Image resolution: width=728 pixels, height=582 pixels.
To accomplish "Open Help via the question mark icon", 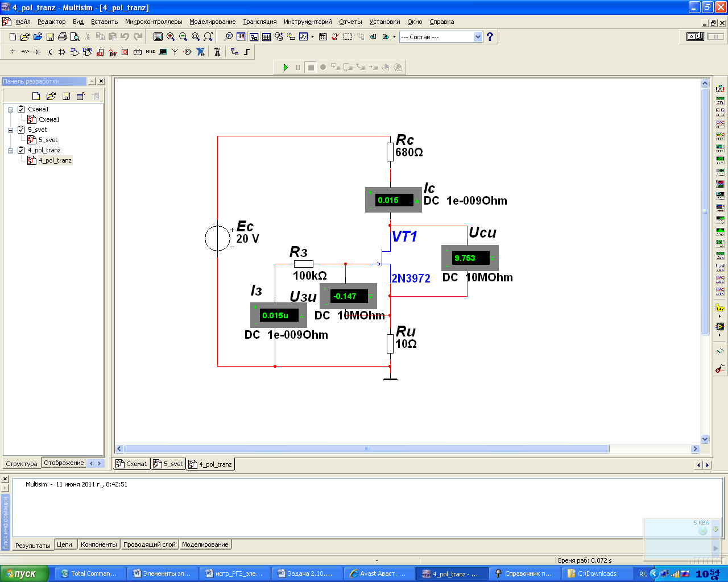I will tap(490, 36).
